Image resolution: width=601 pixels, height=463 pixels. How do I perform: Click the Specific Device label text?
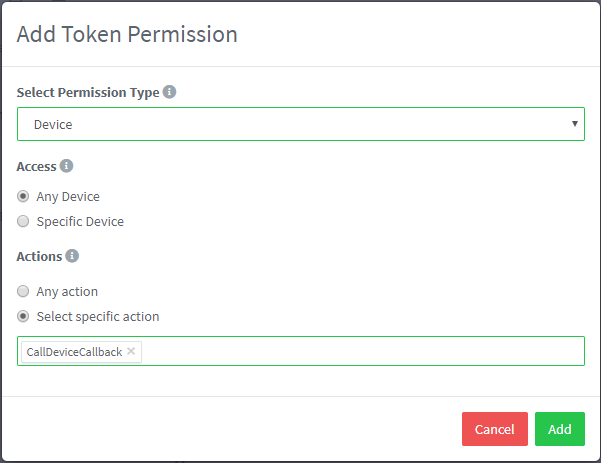click(80, 222)
